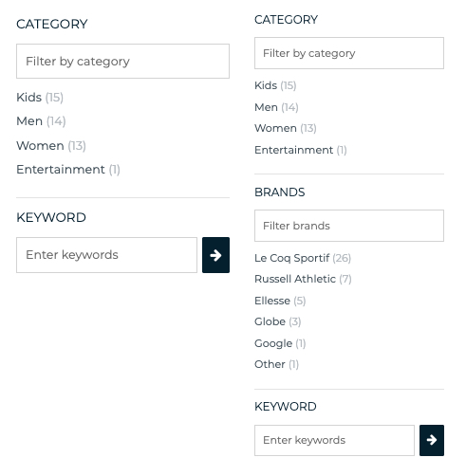466x476 pixels.
Task: Pick Entertainment category in right panel
Action: pos(301,150)
